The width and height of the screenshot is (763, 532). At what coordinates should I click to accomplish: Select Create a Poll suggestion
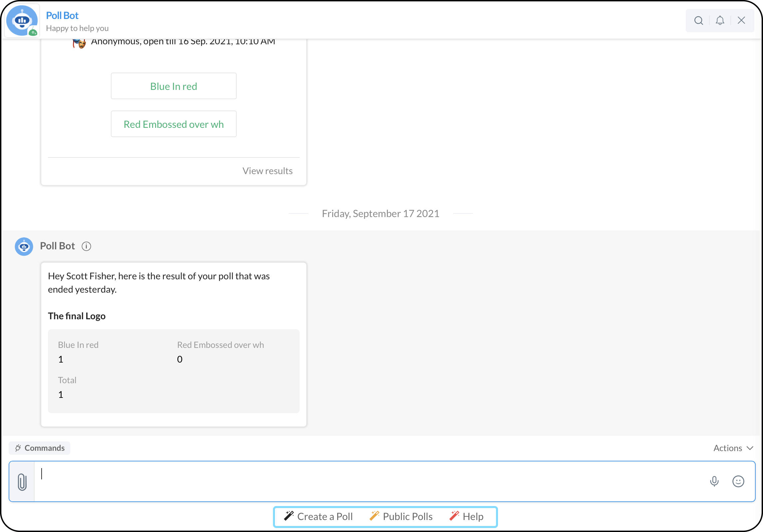pos(318,516)
